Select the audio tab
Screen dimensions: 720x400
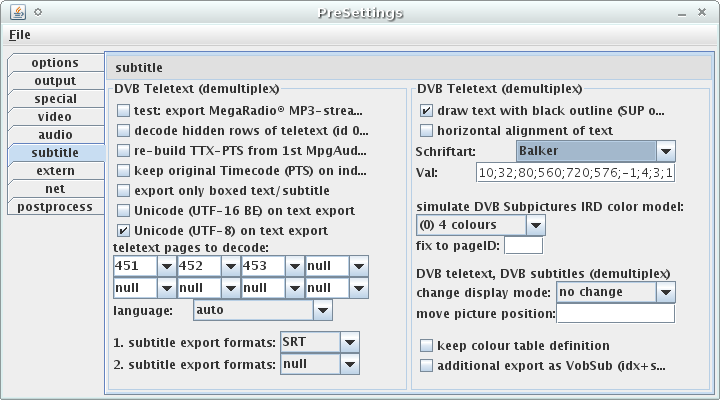tap(55, 135)
